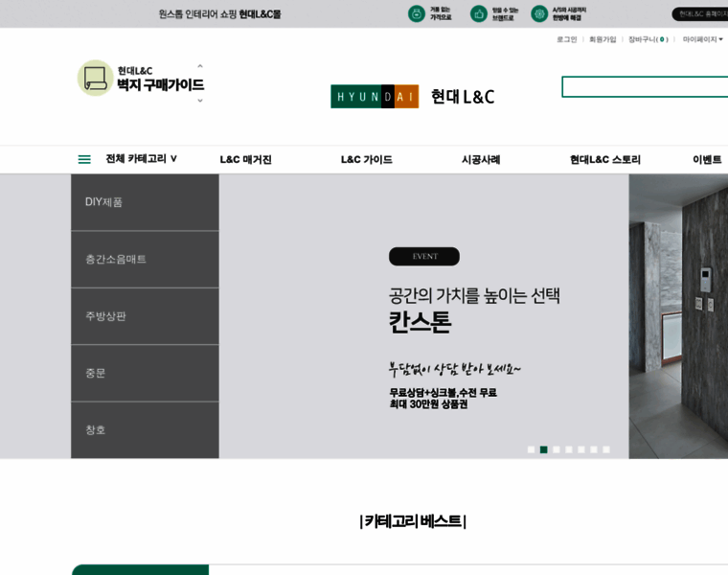Screen dimensions: 728x575
Task: Click the HYUNDAI L&C logo
Action: 412,96
